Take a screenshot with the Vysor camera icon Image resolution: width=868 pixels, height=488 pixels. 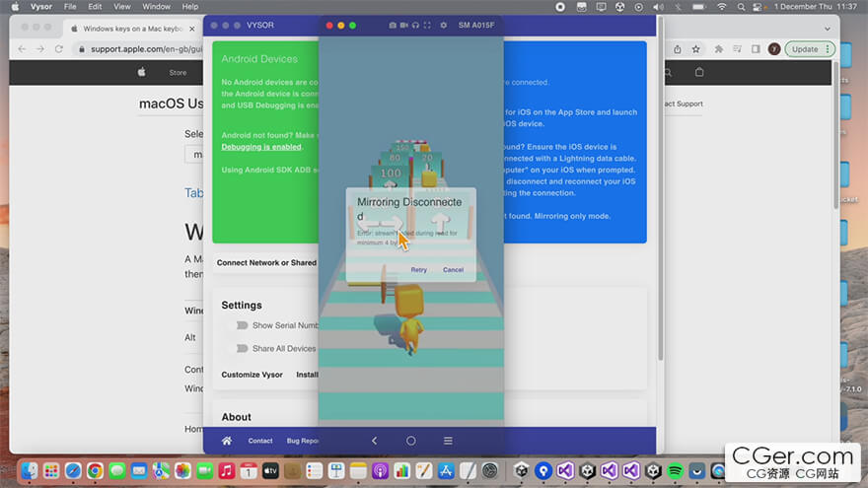(x=393, y=25)
